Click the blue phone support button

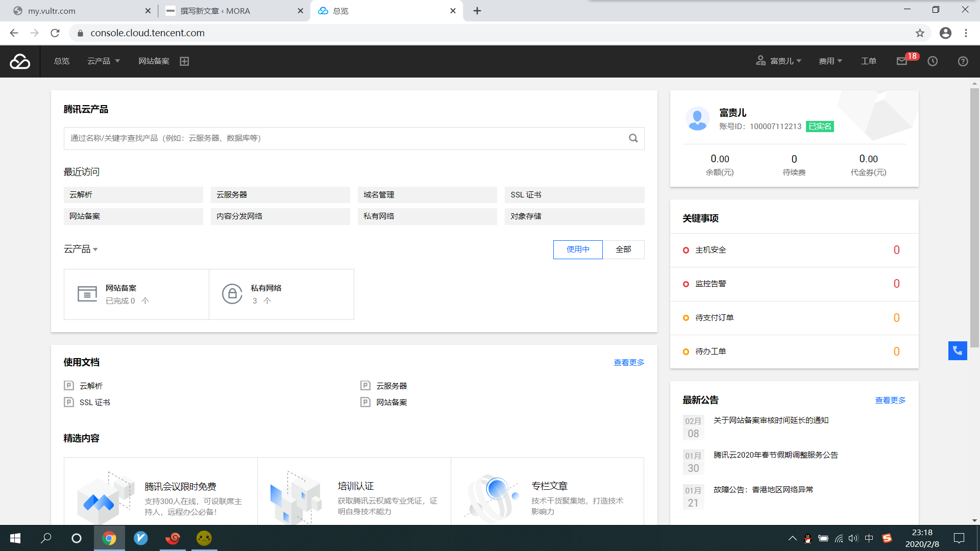[x=958, y=350]
